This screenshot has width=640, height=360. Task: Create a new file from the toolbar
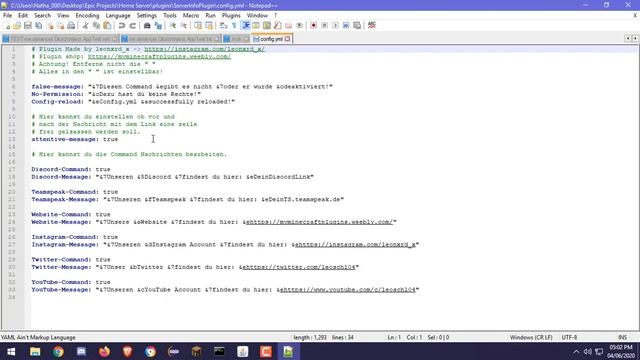(x=7, y=25)
